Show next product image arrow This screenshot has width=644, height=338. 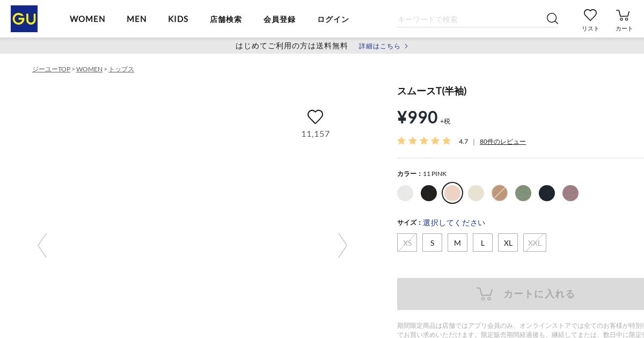[342, 245]
